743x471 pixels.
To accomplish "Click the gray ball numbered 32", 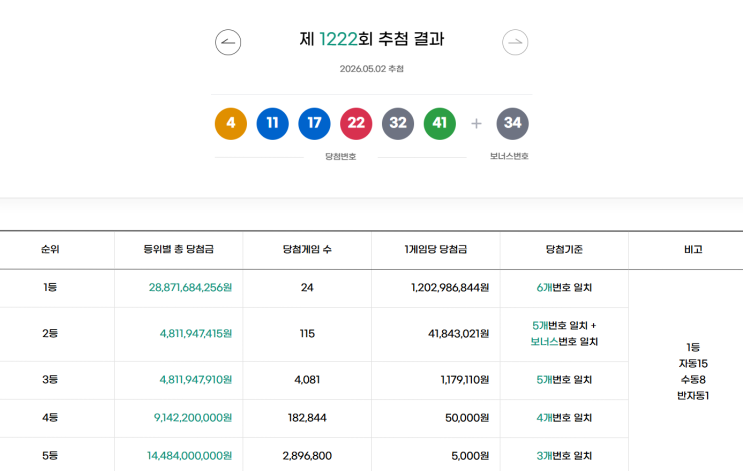I will pos(398,124).
